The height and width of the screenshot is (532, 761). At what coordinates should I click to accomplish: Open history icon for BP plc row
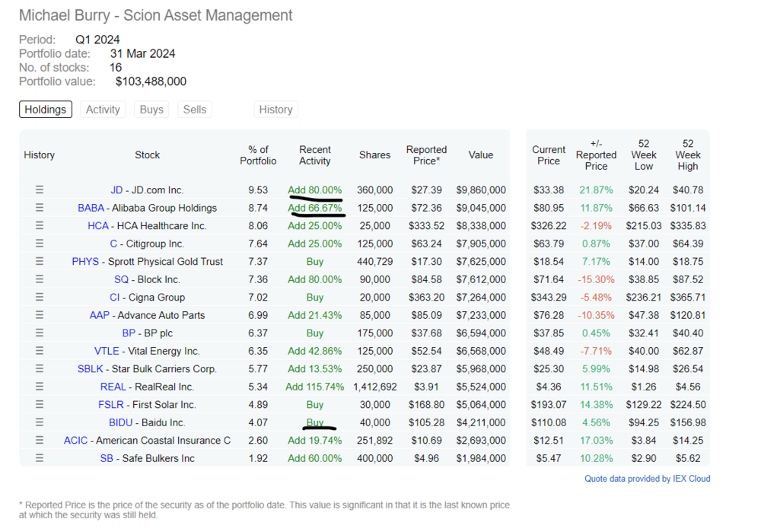coord(40,333)
